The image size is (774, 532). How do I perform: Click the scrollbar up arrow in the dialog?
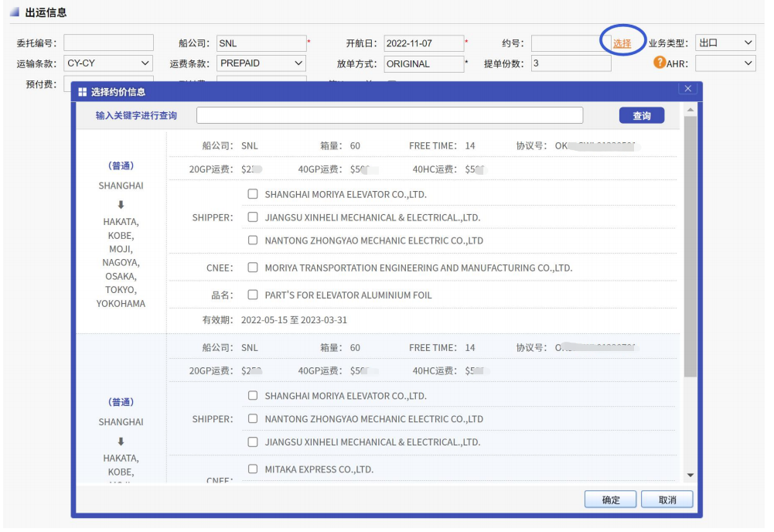point(690,110)
